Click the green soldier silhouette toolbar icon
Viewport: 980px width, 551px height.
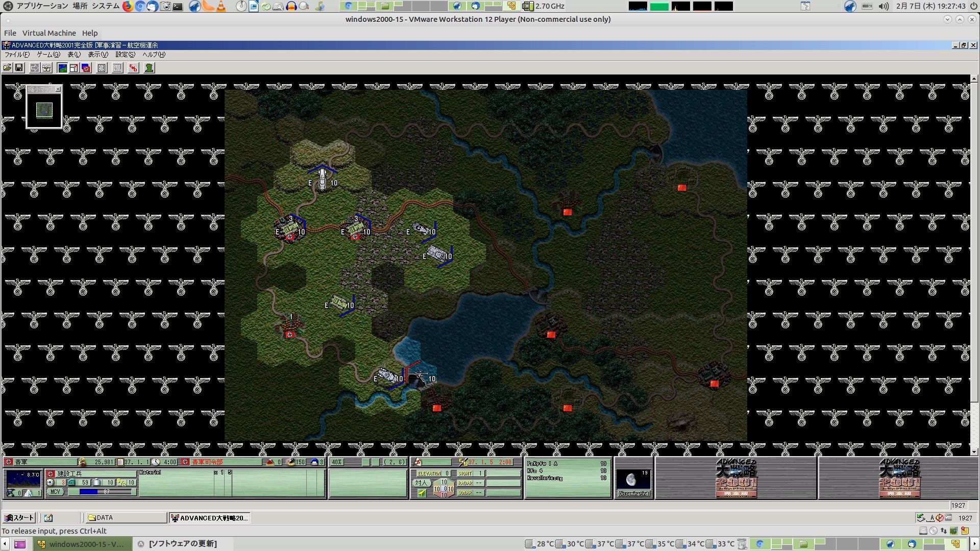(149, 68)
